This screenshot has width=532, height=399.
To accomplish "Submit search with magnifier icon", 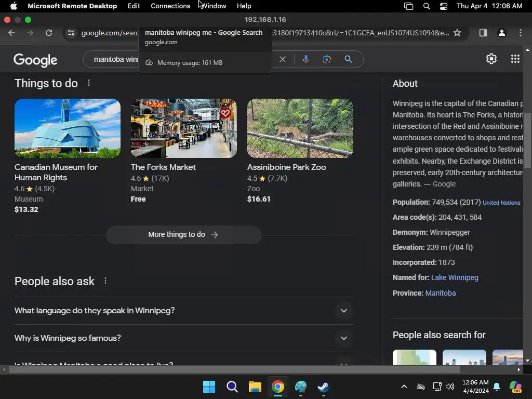I will coord(348,59).
